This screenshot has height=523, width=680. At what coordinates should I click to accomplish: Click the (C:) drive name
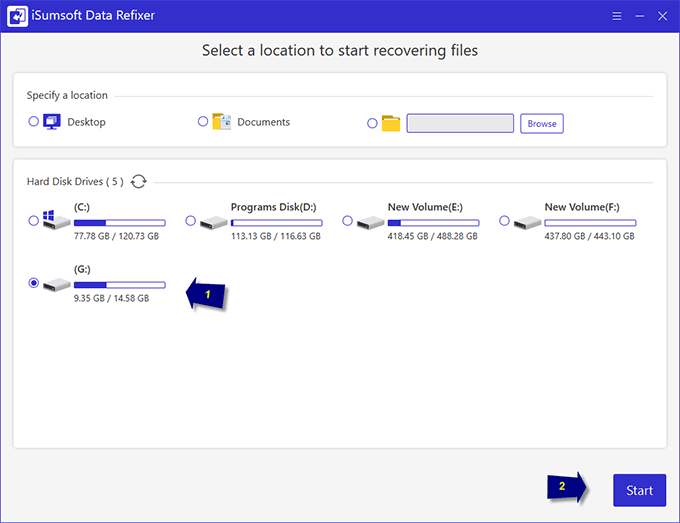(x=82, y=207)
